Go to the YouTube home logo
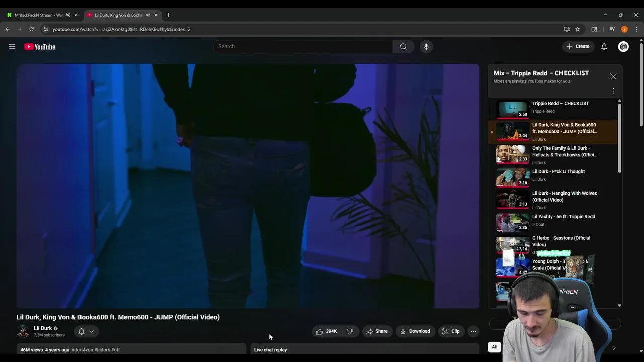Image resolution: width=644 pixels, height=362 pixels. tap(40, 47)
